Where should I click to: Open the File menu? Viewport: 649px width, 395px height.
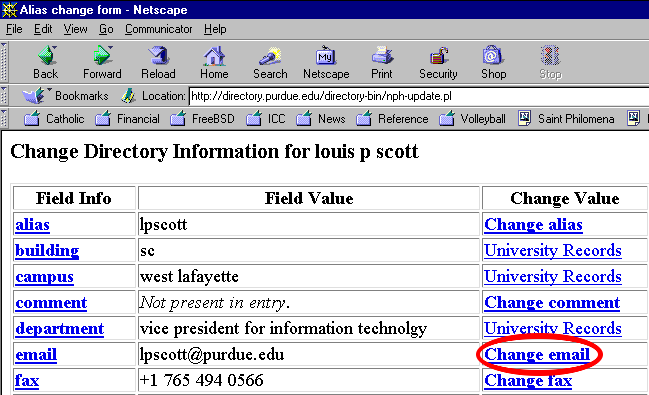coord(14,29)
